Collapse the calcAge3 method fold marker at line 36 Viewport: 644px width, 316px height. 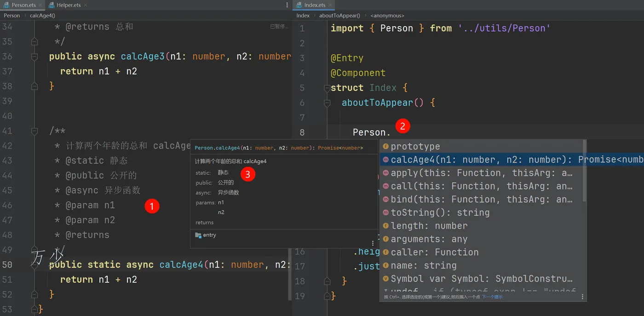point(34,57)
